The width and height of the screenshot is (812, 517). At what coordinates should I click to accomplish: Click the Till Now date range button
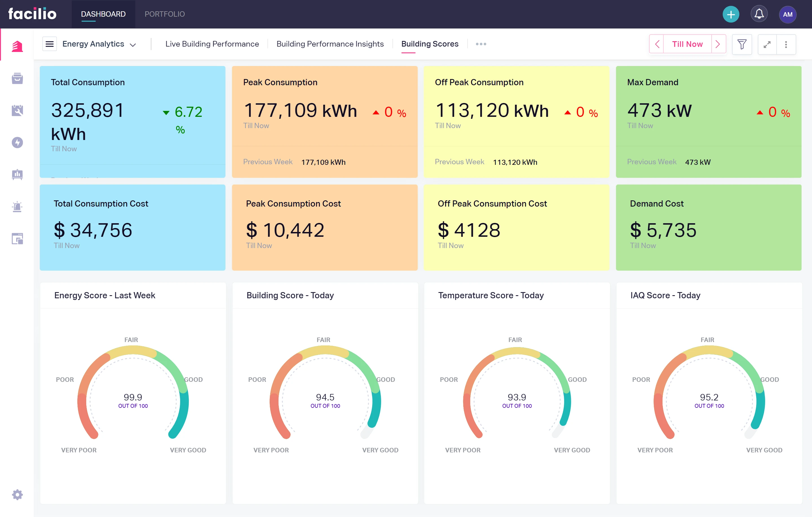click(x=687, y=44)
